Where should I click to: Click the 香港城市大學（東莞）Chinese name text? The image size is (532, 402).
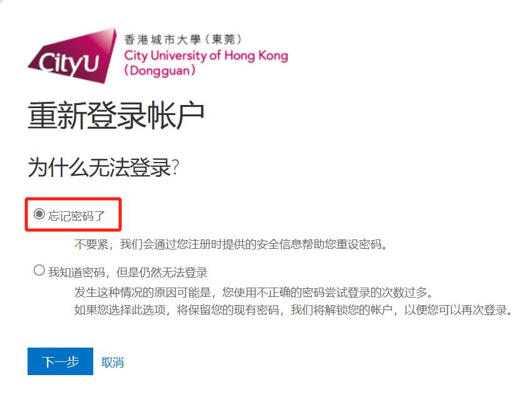click(x=183, y=39)
